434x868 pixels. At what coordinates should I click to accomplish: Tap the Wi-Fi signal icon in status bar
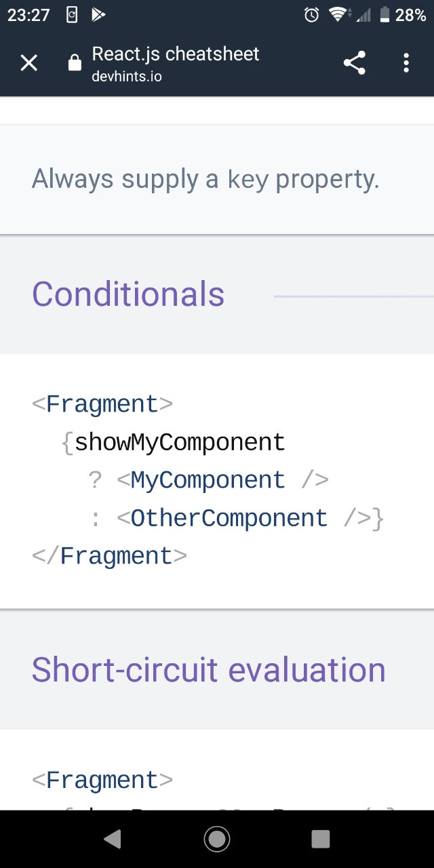click(338, 15)
